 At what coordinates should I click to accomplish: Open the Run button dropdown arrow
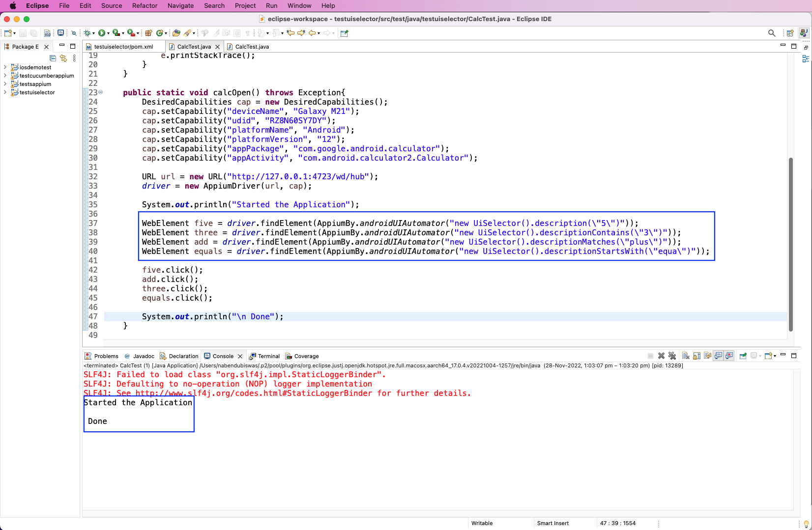[109, 33]
